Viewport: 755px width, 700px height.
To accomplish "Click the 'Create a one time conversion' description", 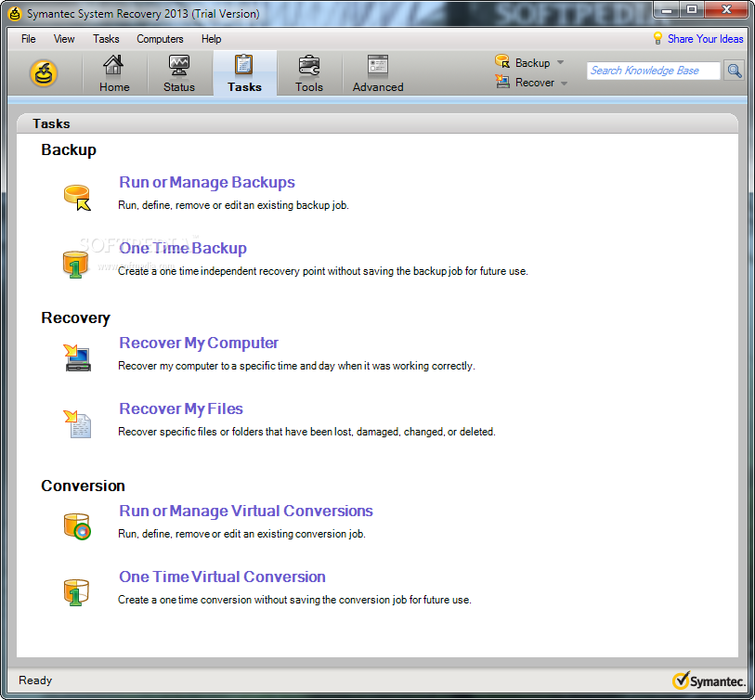I will (x=294, y=600).
